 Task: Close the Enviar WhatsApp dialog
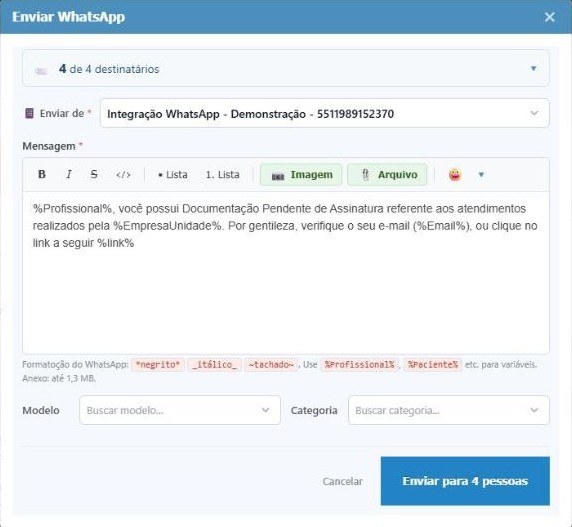[x=550, y=17]
